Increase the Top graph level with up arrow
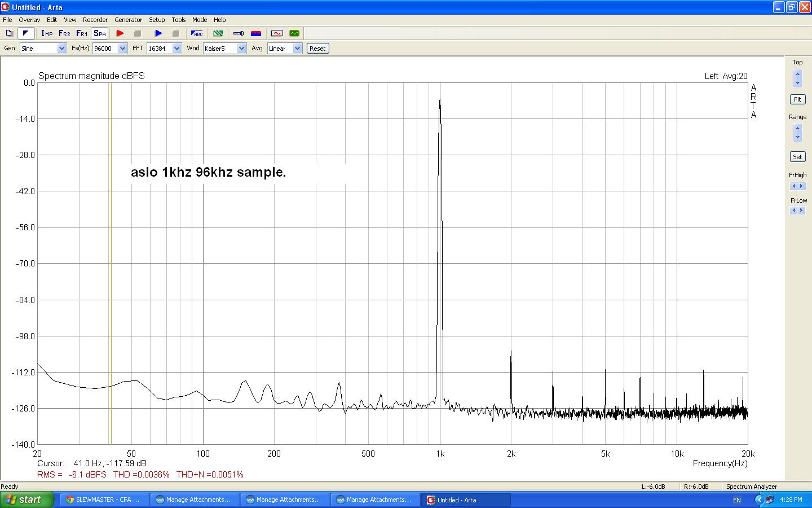The height and width of the screenshot is (508, 812). tap(797, 74)
